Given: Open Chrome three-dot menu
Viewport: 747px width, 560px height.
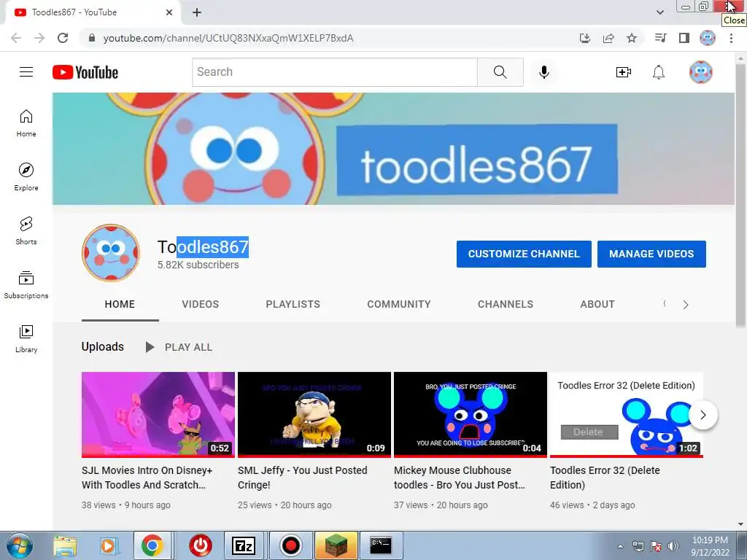Looking at the screenshot, I should tap(731, 38).
